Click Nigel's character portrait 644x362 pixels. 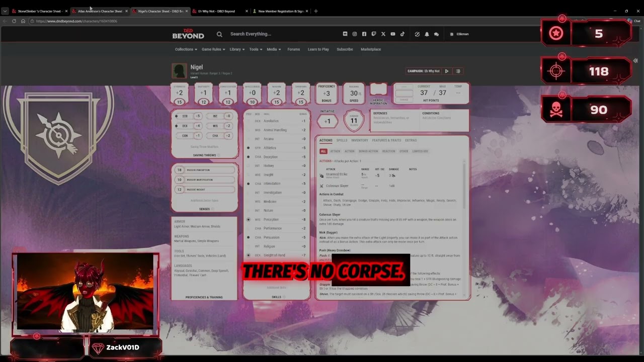[179, 71]
